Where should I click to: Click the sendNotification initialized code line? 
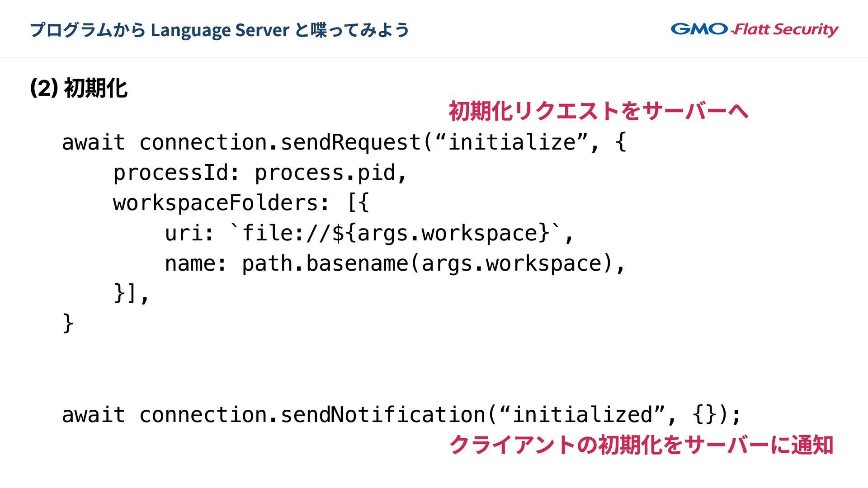pyautogui.click(x=401, y=415)
